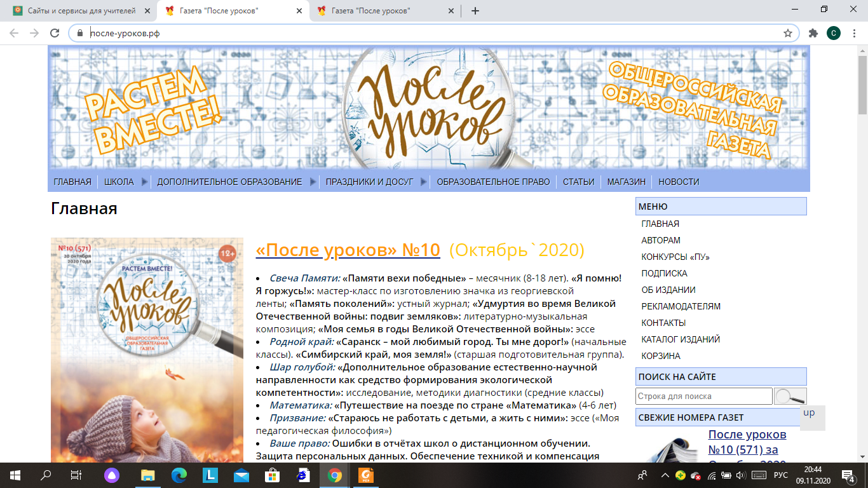Go to ПОДПИСКА in the side menu
This screenshot has width=868, height=488.
click(665, 273)
